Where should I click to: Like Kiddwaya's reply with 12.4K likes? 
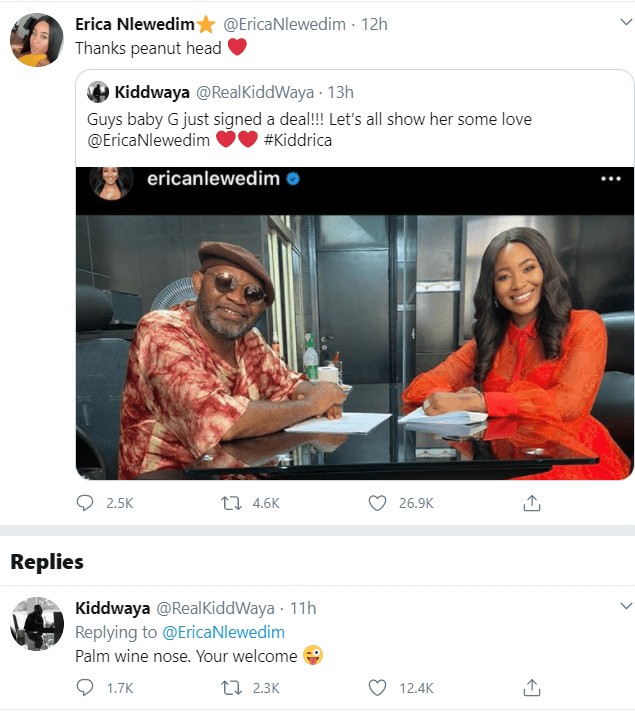click(x=377, y=688)
